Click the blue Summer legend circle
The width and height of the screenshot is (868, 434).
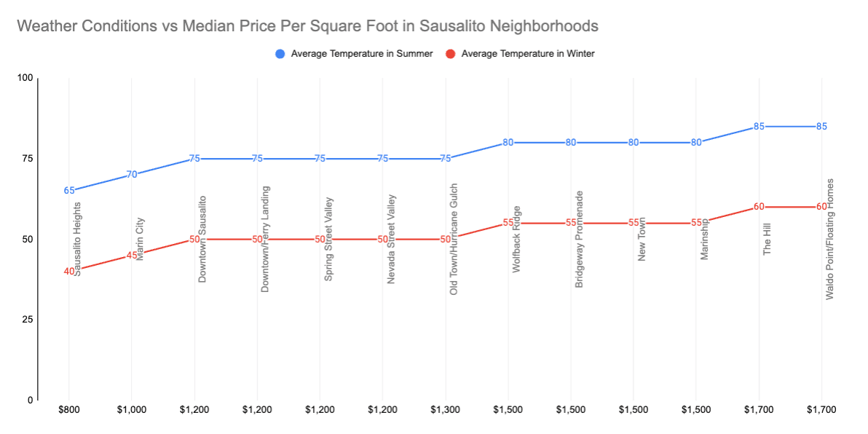(280, 53)
